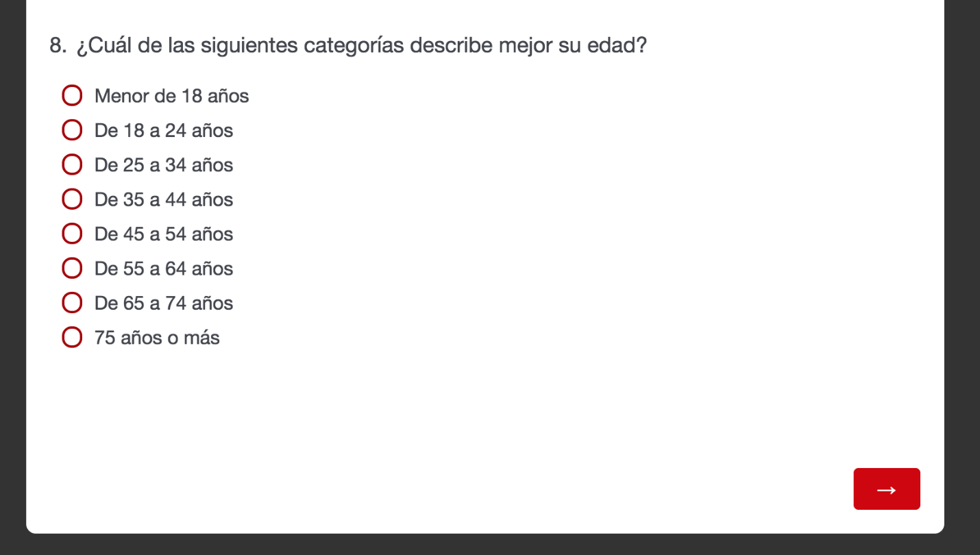Go to next page with red arrow button
The height and width of the screenshot is (555, 980).
pyautogui.click(x=886, y=489)
